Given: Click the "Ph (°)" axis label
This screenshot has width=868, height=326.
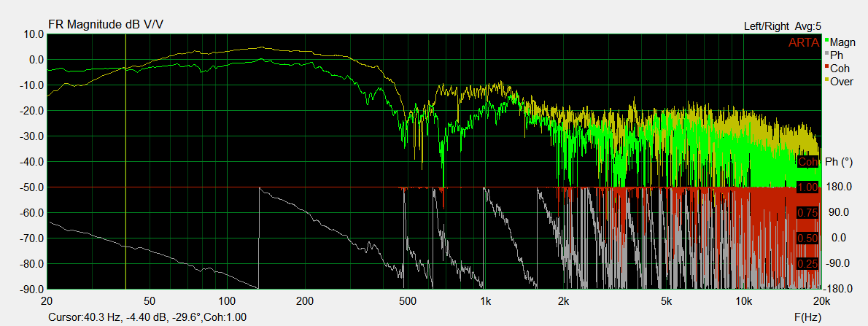Looking at the screenshot, I should click(x=839, y=162).
